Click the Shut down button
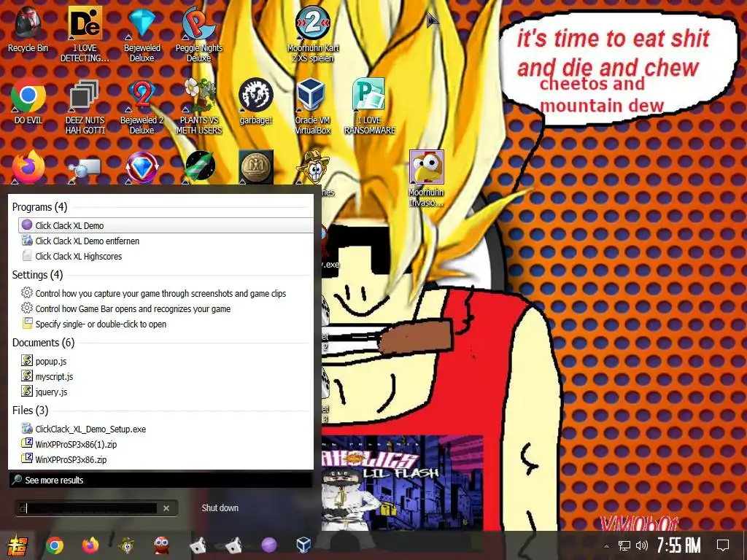 [x=220, y=508]
